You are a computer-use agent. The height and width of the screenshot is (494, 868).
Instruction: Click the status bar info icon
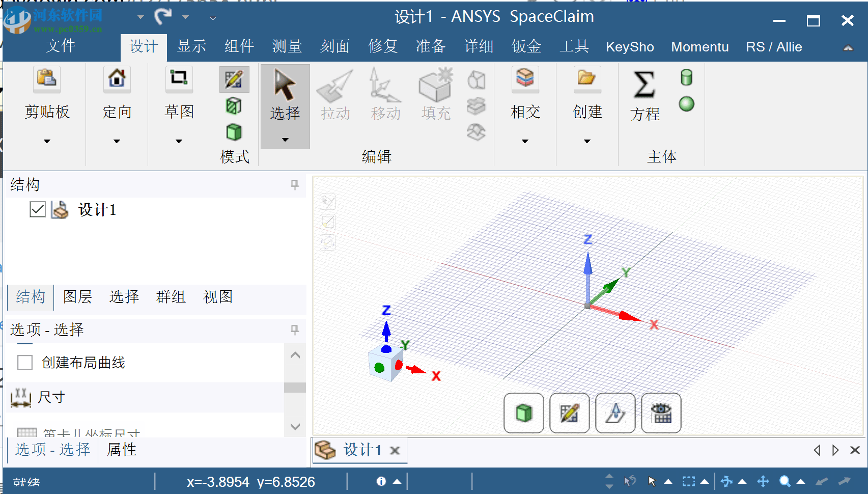381,481
